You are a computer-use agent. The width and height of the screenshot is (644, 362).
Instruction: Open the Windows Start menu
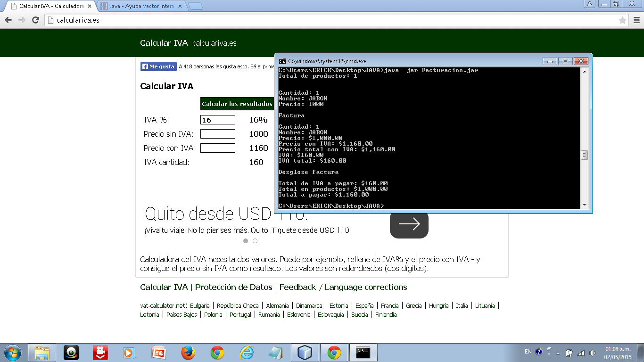[12, 353]
